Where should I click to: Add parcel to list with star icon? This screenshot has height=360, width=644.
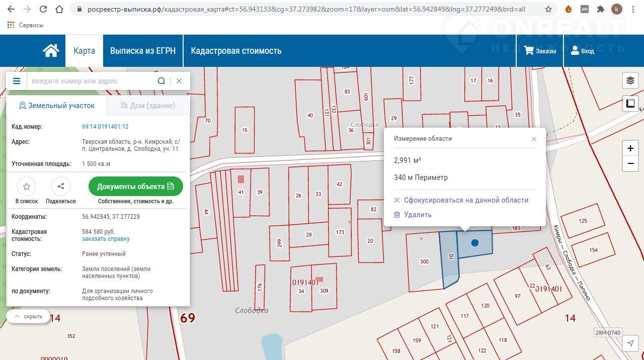tap(27, 187)
